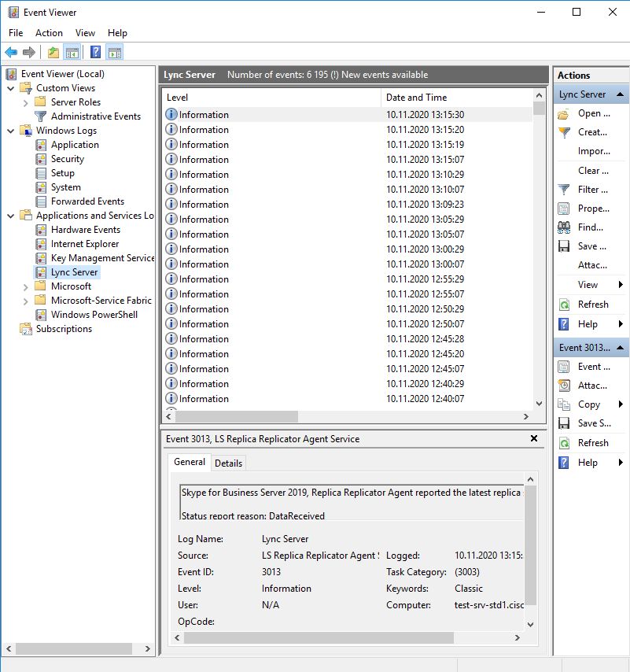The height and width of the screenshot is (672, 630).
Task: Toggle Show/Hide Action Pane toolbar icon
Action: [x=115, y=53]
